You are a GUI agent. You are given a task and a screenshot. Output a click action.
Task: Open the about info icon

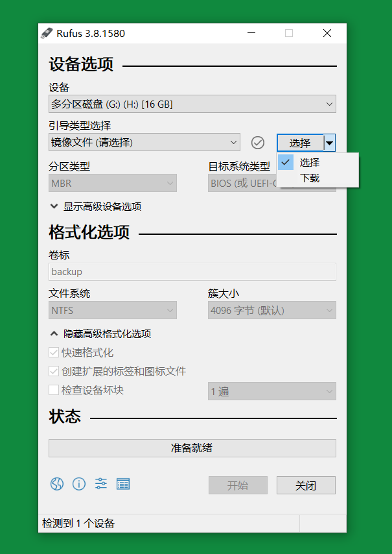[x=79, y=484]
